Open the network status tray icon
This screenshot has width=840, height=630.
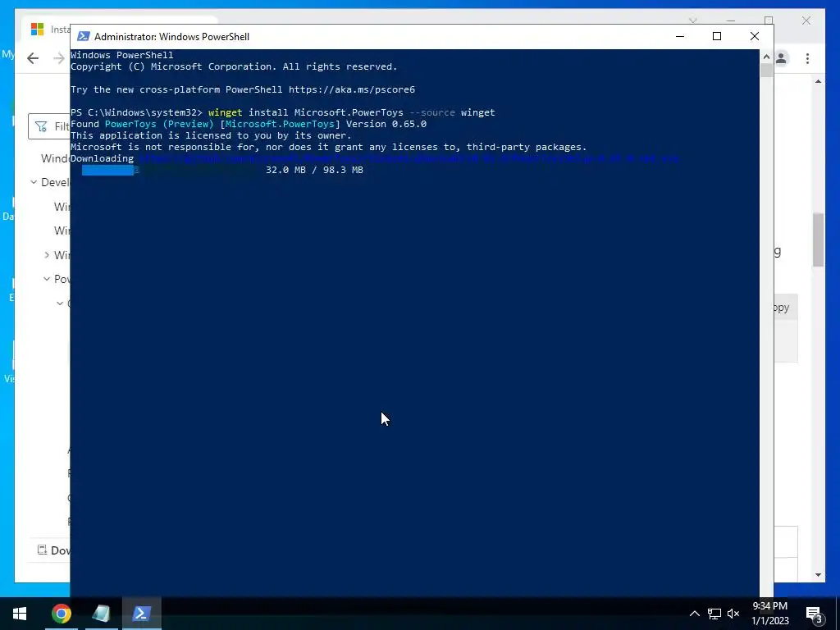(714, 614)
